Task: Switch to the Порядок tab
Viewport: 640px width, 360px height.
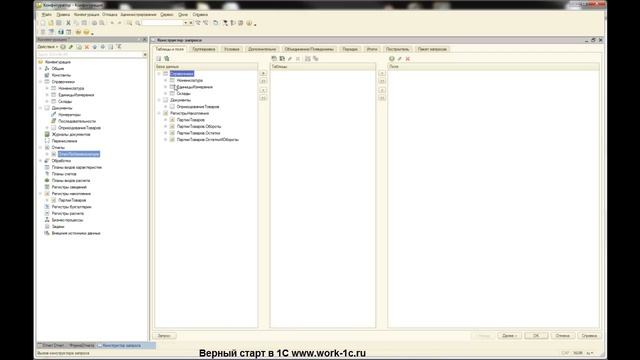Action: pos(350,49)
